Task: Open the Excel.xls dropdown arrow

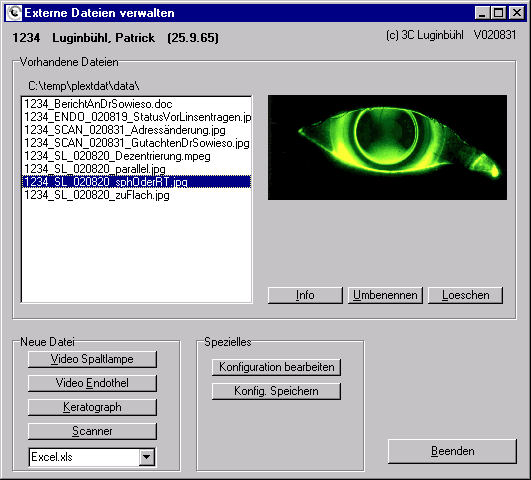Action: pyautogui.click(x=147, y=457)
